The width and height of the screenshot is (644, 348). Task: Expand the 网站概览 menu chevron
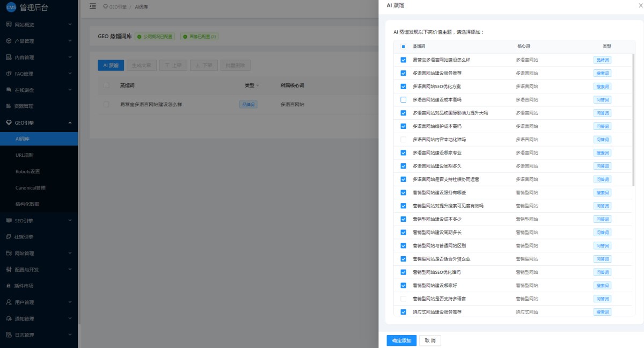pyautogui.click(x=70, y=25)
